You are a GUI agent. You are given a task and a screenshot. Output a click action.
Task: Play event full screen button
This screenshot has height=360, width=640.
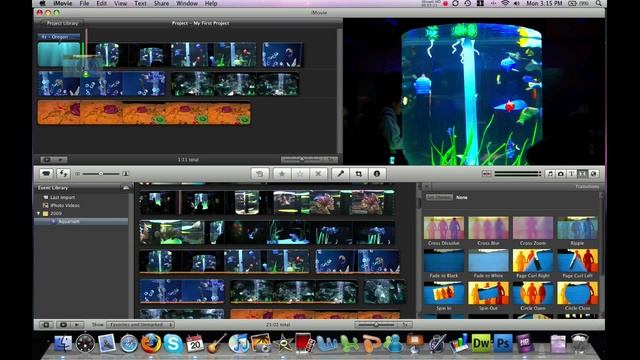(63, 324)
